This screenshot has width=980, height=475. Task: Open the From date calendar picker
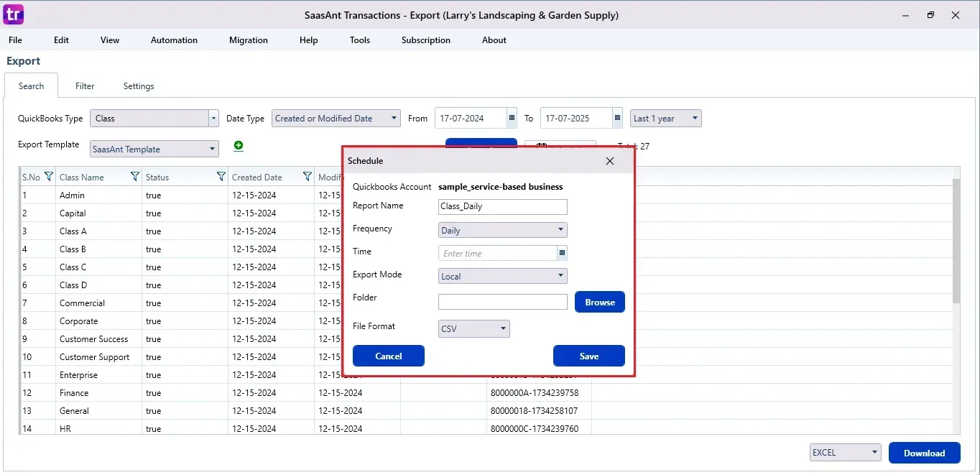click(512, 119)
